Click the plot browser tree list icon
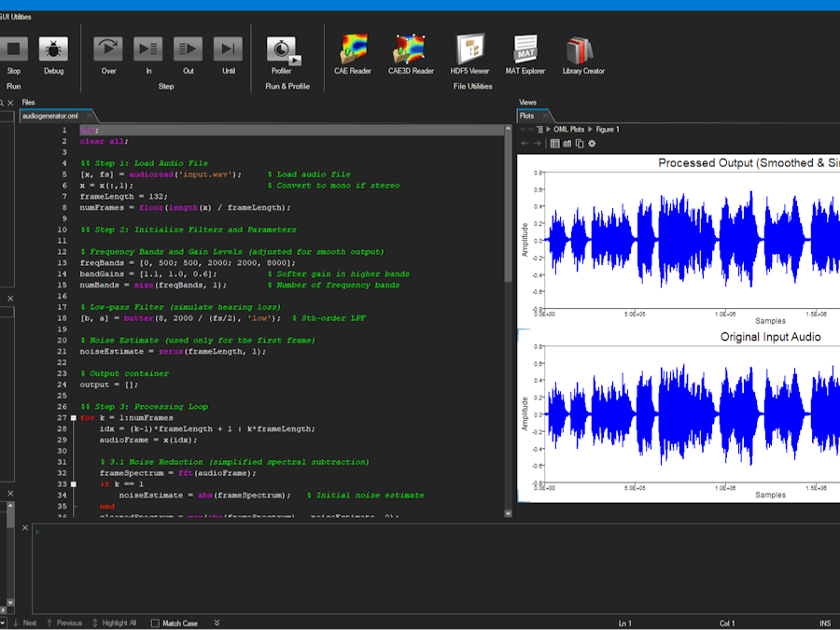Viewport: 840px width, 630px height. click(x=539, y=130)
